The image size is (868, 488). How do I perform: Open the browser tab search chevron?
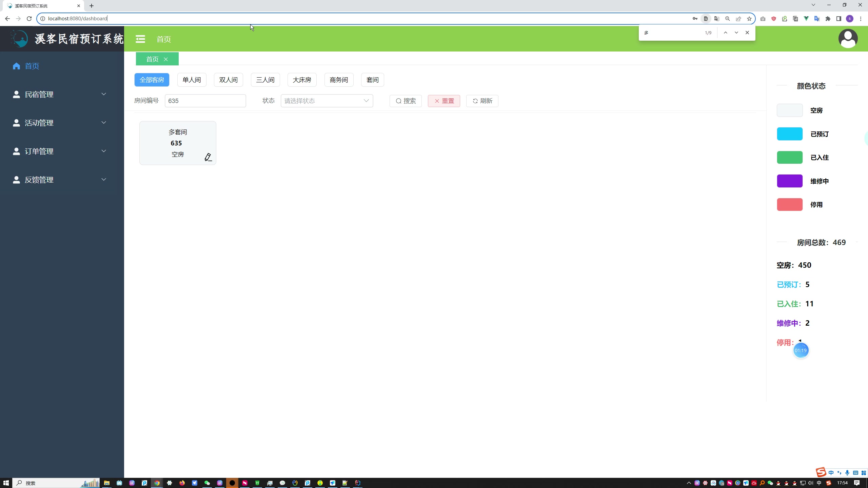click(x=813, y=5)
